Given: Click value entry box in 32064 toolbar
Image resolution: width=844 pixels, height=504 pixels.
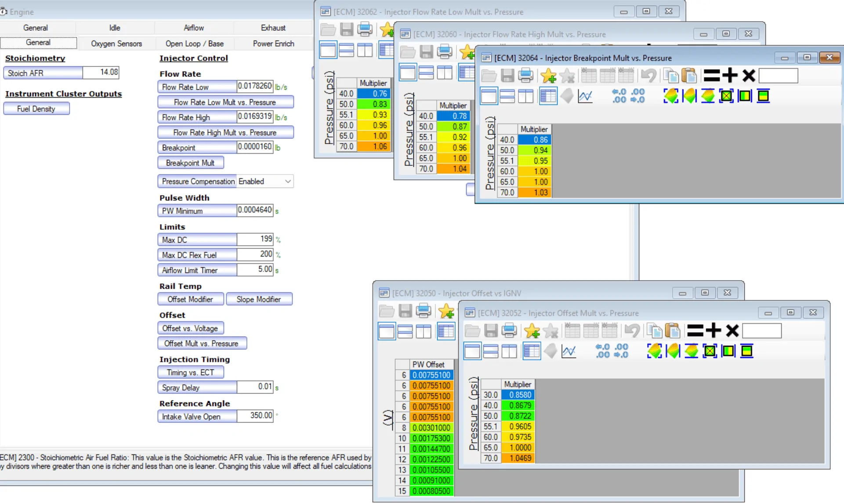Looking at the screenshot, I should [x=778, y=76].
